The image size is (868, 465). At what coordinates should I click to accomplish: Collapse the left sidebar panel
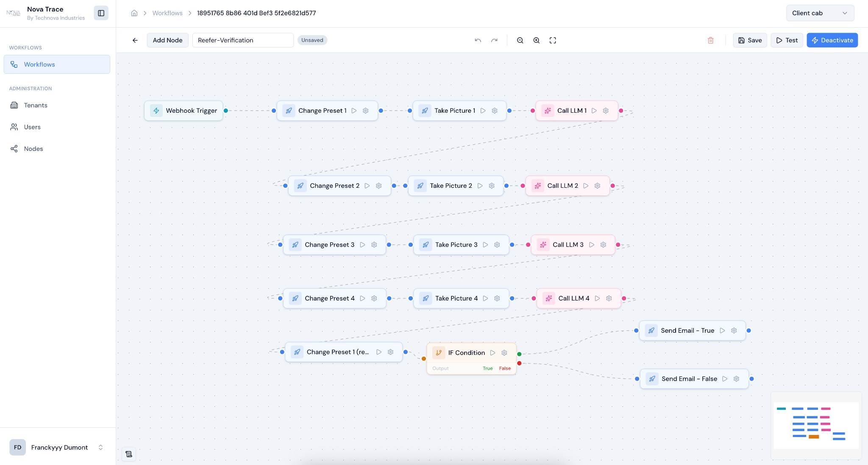coord(101,13)
